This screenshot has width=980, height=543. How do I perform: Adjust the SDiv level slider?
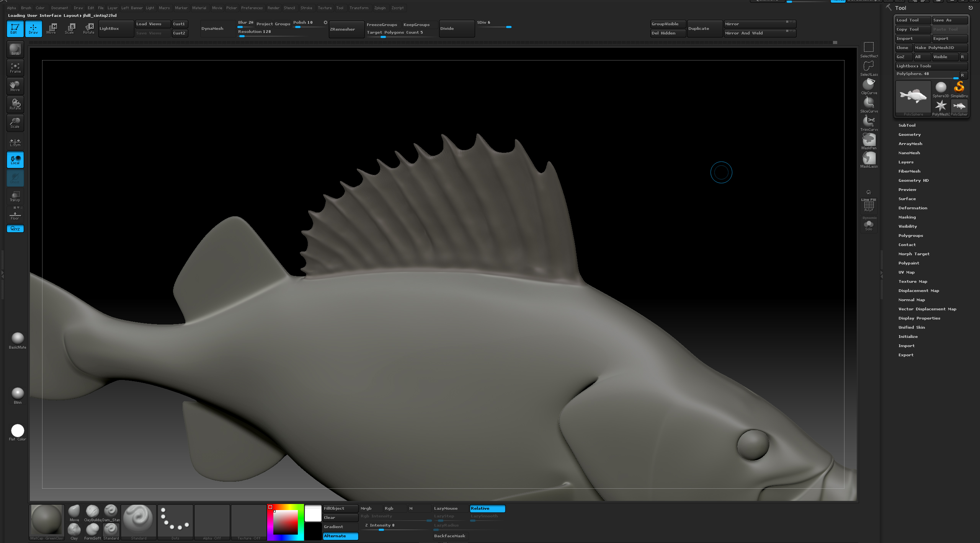[494, 24]
